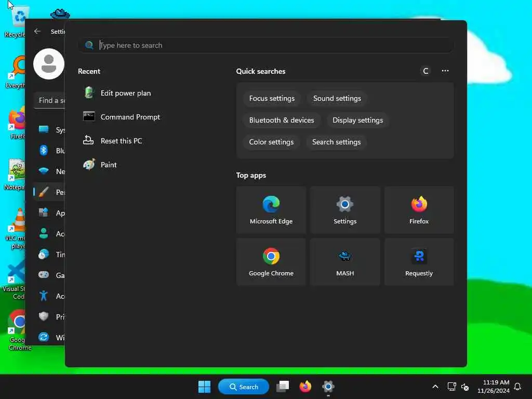Open System category in Settings sidebar
532x399 pixels.
[49, 129]
